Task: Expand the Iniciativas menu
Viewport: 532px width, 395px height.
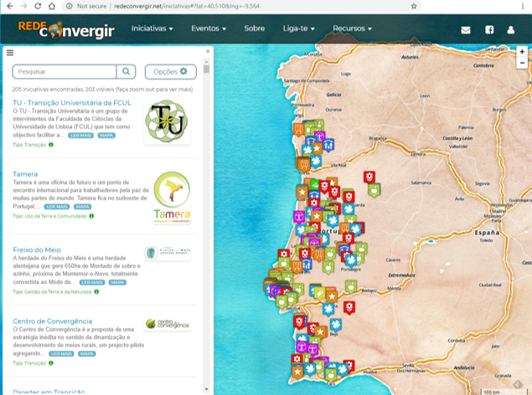Action: tap(152, 28)
